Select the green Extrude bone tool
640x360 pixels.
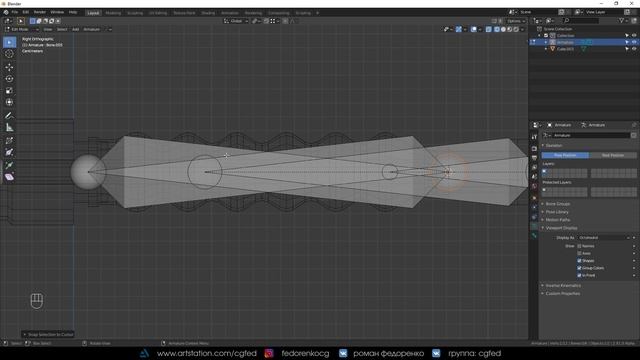[9, 165]
